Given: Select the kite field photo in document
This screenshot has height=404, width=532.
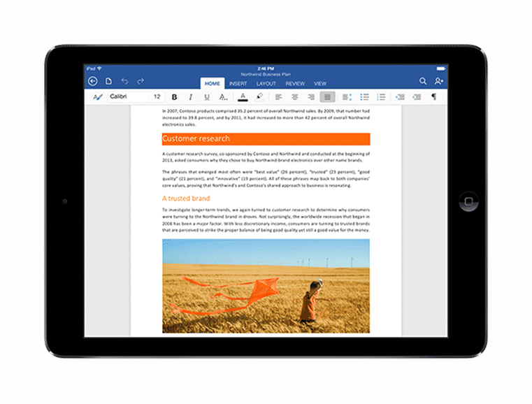Looking at the screenshot, I should coord(266,285).
